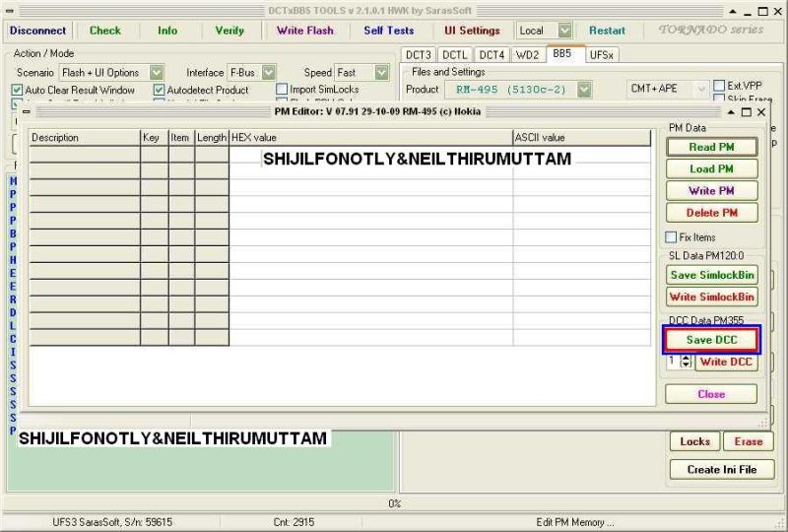Viewport: 788px width, 532px height.
Task: Click Verify in the toolbar
Action: [230, 31]
